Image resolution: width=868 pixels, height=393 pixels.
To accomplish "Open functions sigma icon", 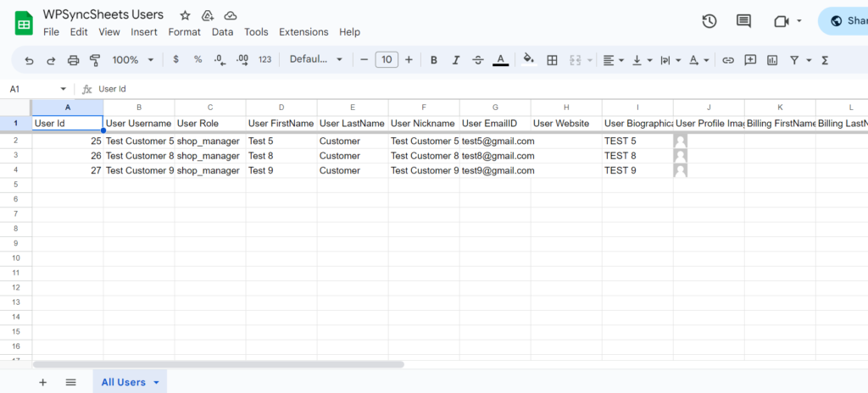I will coord(825,60).
